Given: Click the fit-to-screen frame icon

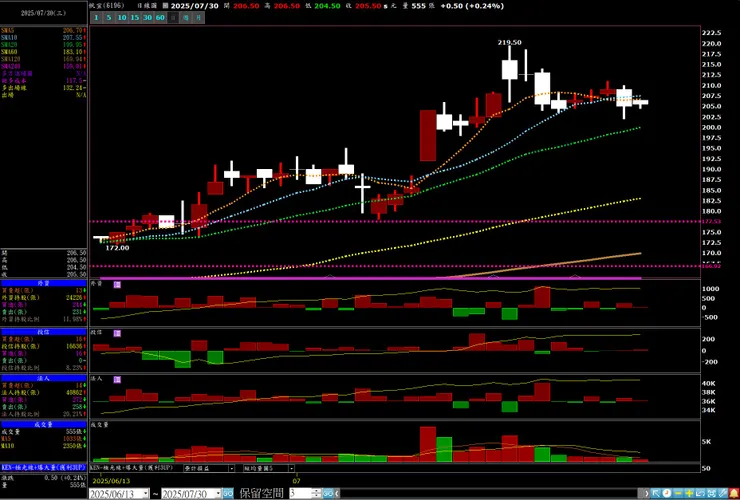Looking at the screenshot, I should [712, 493].
